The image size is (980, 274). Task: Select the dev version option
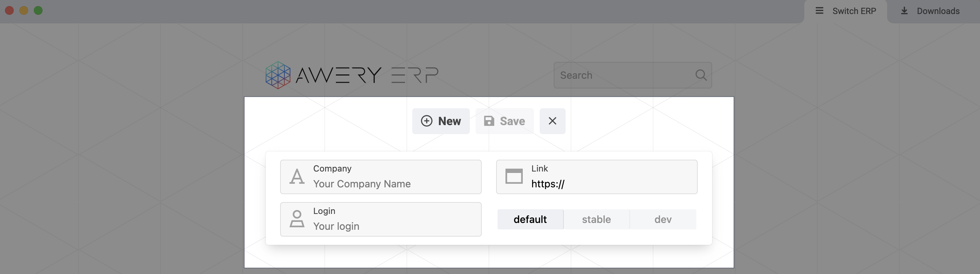pos(663,219)
